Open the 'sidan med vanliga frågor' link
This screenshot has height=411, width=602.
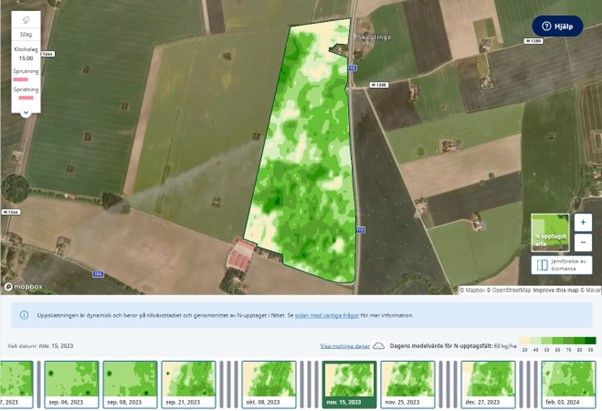(329, 315)
